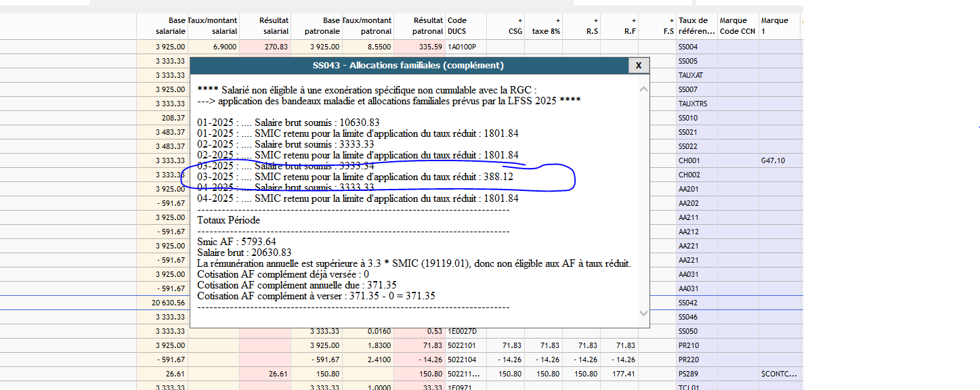The image size is (980, 390).
Task: Click the 6.9000 salarial rate cell
Action: 213,47
